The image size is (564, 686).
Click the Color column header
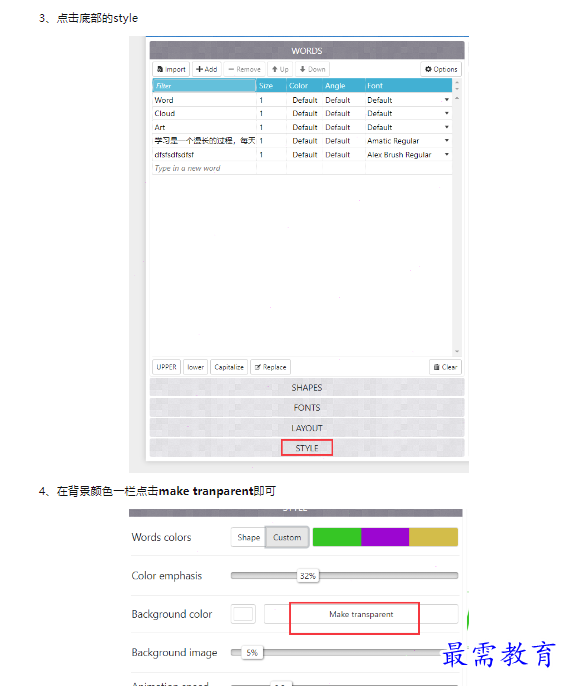point(305,86)
